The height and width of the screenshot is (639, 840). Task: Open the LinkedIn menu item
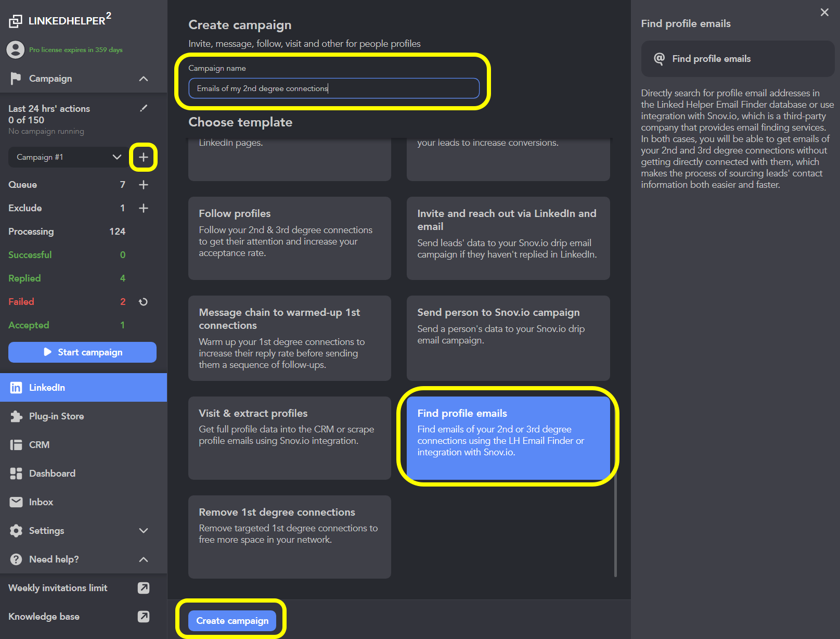point(83,388)
